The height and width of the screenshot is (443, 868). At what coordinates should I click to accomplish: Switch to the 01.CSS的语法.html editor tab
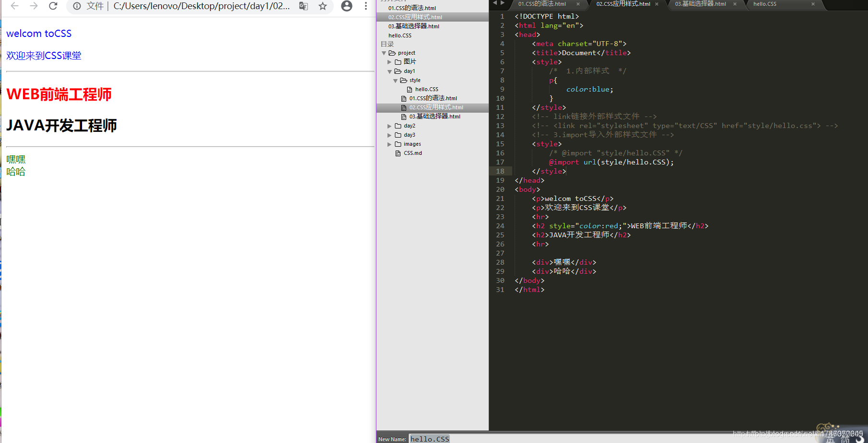[x=542, y=4]
